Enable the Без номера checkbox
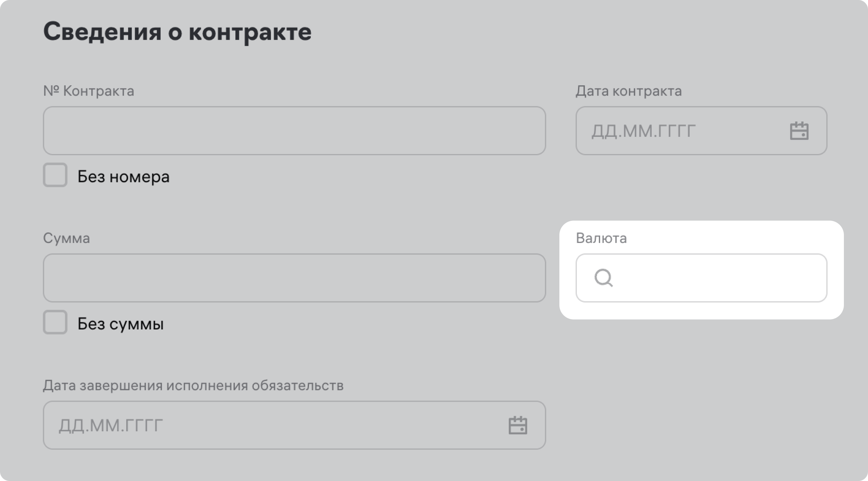The image size is (868, 481). pyautogui.click(x=55, y=175)
